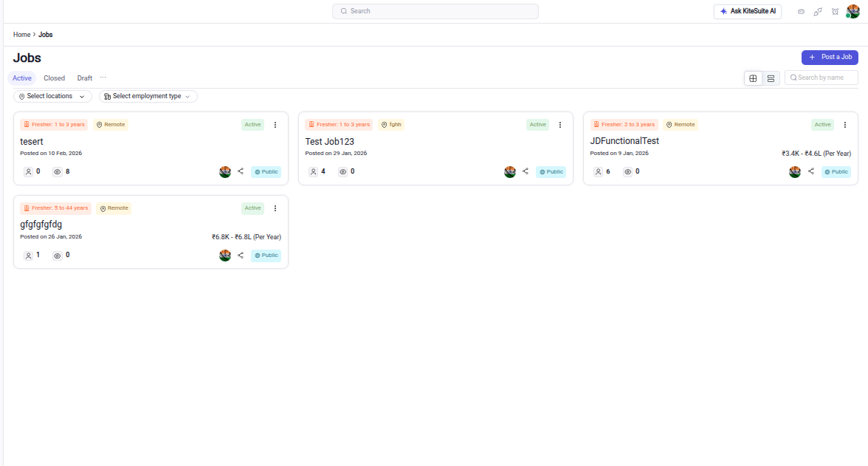
Task: Share the Test Job123 job
Action: coord(526,171)
